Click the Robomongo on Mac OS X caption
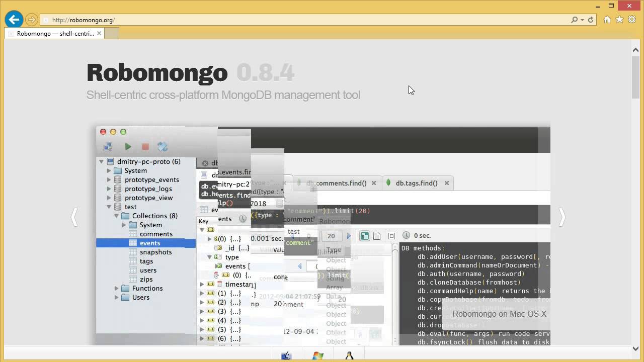 click(x=499, y=314)
